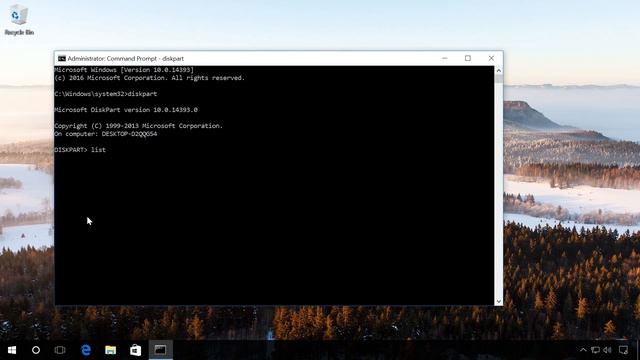Open the Recycle Bin desktop icon
640x360 pixels.
point(19,20)
